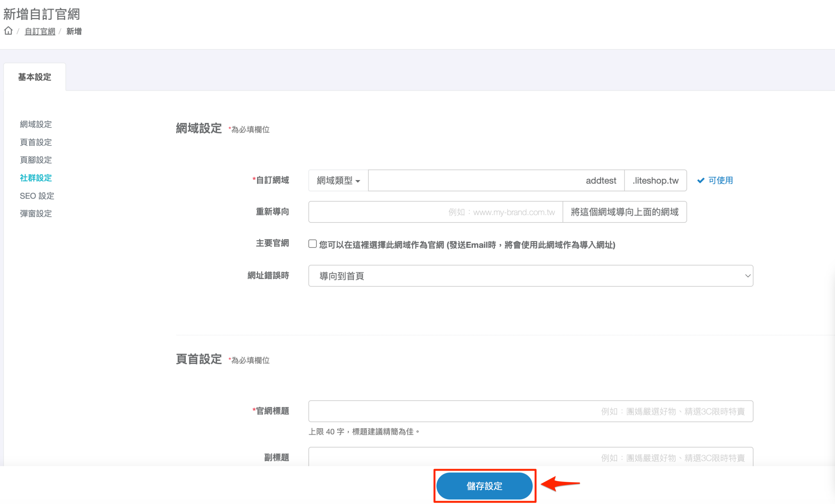
Task: Expand the 網域類型 dropdown
Action: click(338, 181)
